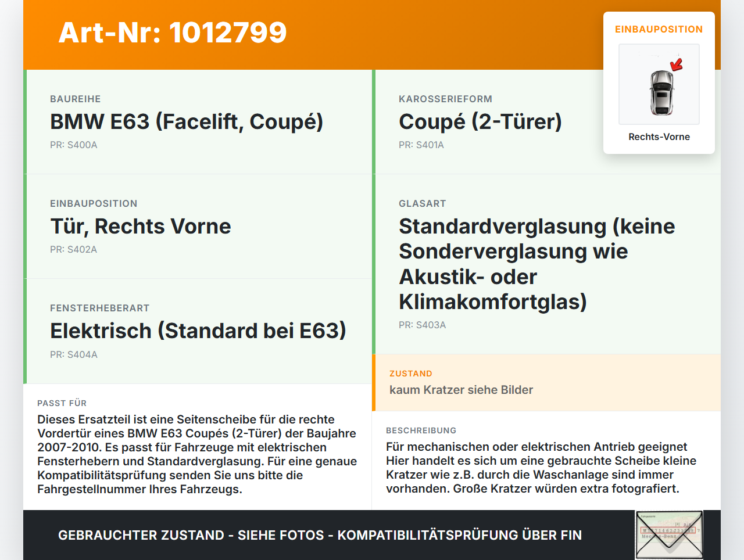This screenshot has height=560, width=744.
Task: Click the GEBRAUCHTER ZUSTAND footer banner text
Action: 320,535
